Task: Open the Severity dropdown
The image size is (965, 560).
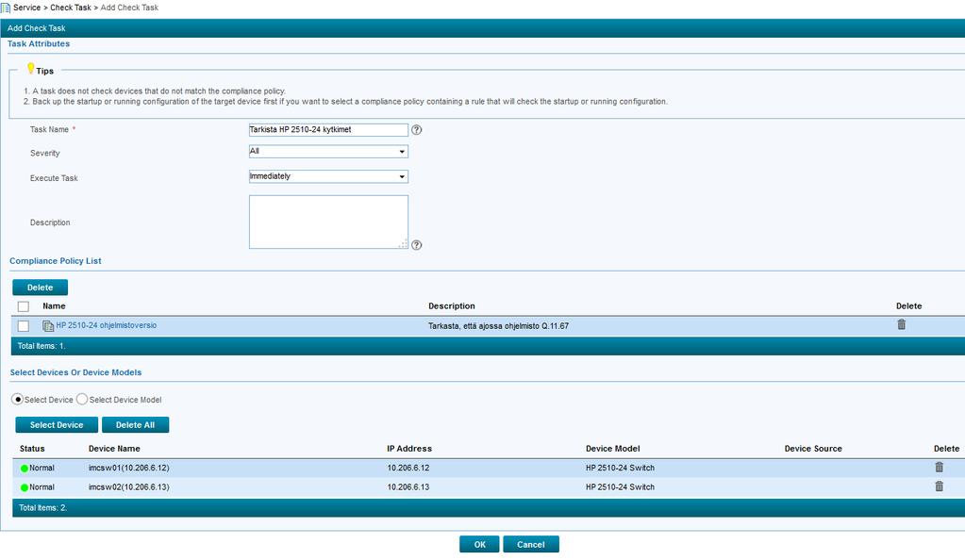Action: click(328, 152)
